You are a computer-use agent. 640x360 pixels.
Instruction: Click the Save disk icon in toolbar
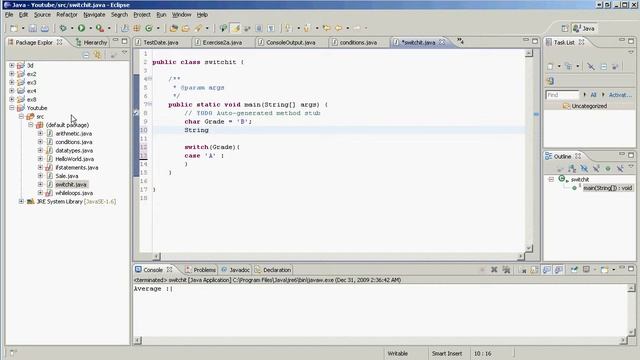point(33,28)
